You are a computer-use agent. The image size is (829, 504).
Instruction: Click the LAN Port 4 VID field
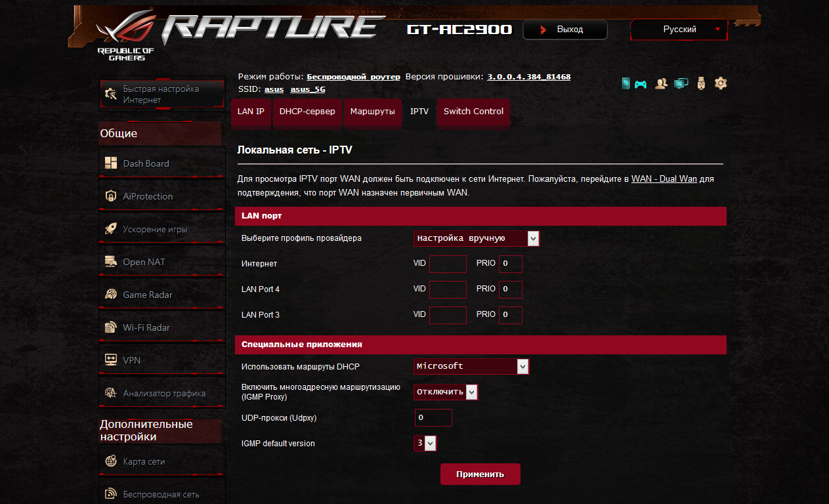[x=448, y=289]
